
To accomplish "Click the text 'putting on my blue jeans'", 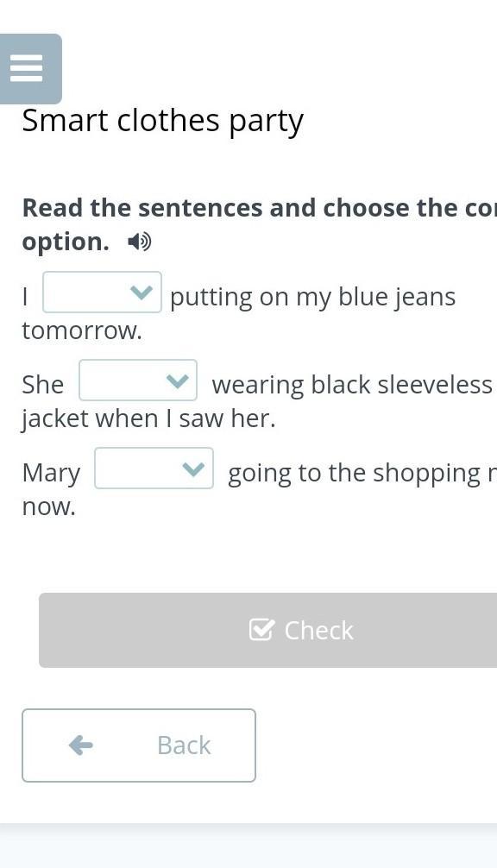I will (312, 298).
